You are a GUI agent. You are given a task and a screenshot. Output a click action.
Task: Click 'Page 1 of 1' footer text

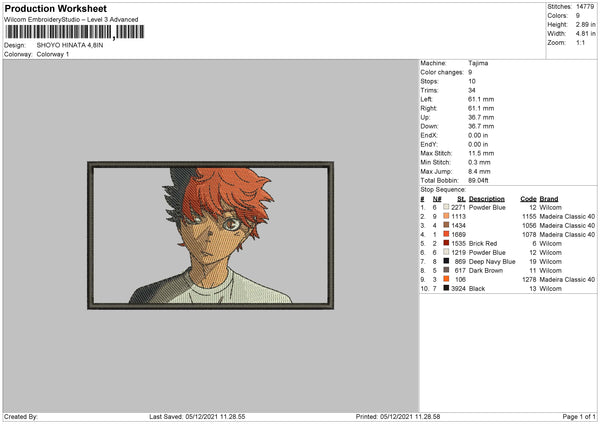[x=579, y=416]
